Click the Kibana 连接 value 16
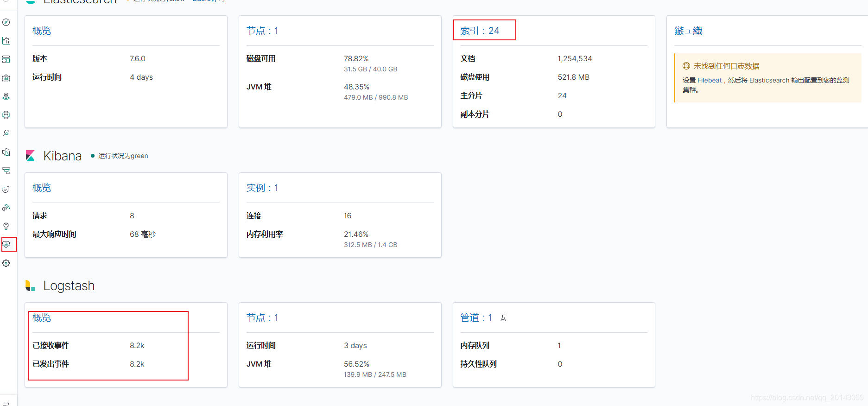 348,216
